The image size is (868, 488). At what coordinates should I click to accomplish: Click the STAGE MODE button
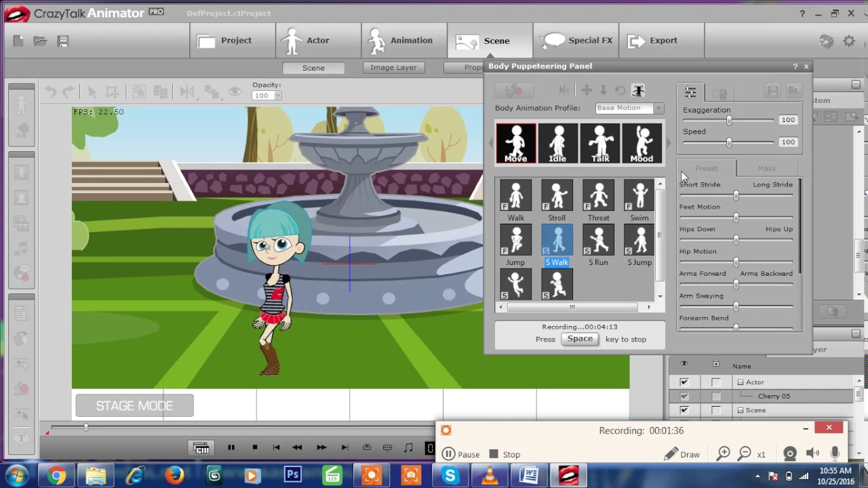coord(134,405)
